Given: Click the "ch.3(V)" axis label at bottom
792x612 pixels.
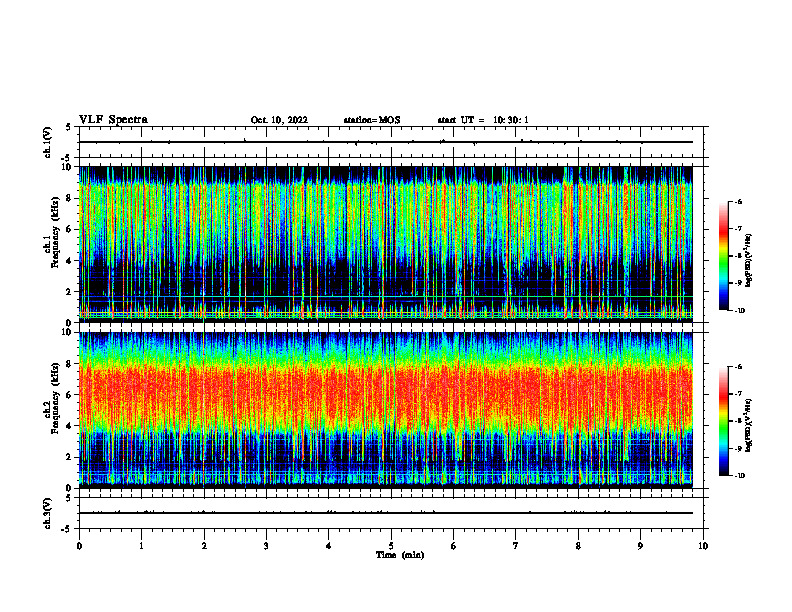Looking at the screenshot, I should coord(47,513).
